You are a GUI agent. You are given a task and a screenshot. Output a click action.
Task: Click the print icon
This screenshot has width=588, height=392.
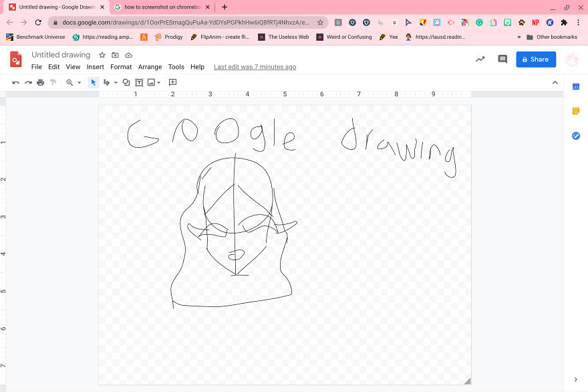[40, 82]
